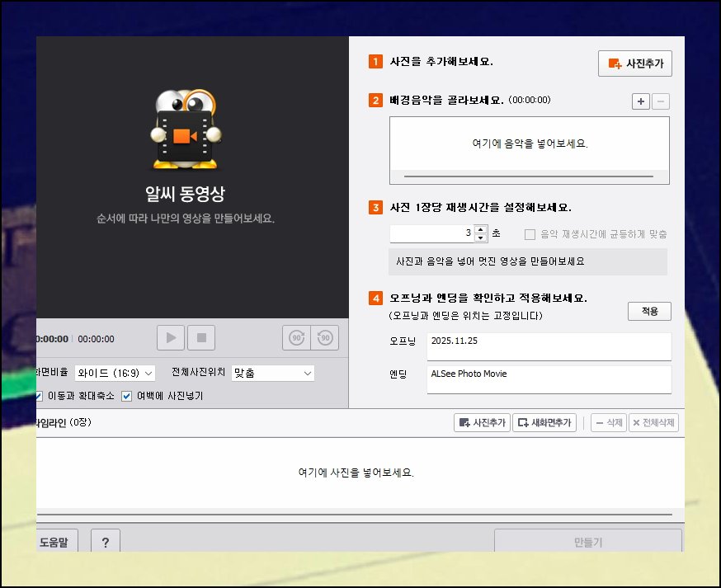721x588 pixels.
Task: Toggle 음악 재생시간에 균등하게 맞춤 checkbox
Action: pyautogui.click(x=530, y=234)
